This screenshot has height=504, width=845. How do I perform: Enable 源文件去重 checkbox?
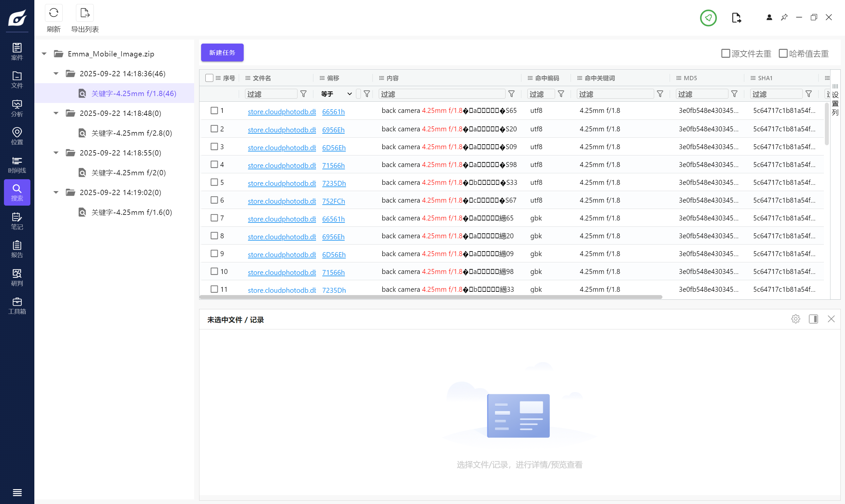click(x=725, y=53)
